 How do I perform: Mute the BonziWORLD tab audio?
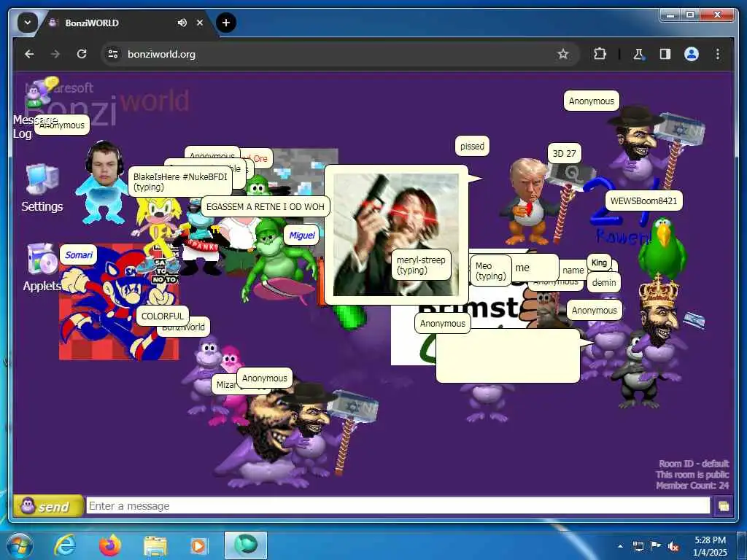point(182,23)
